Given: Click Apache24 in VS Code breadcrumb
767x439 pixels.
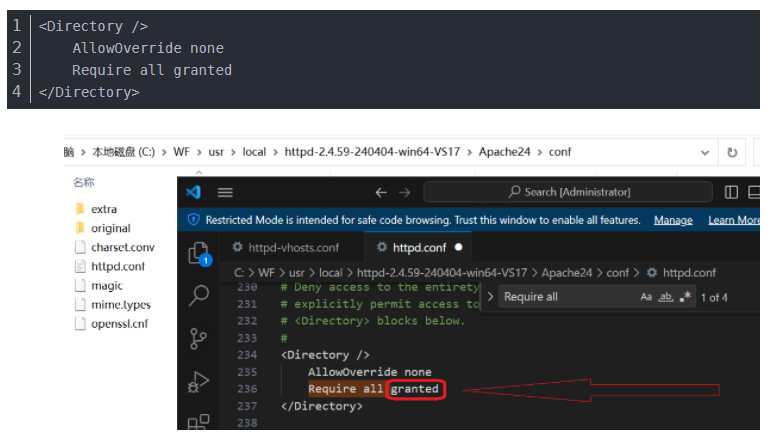Looking at the screenshot, I should point(566,273).
